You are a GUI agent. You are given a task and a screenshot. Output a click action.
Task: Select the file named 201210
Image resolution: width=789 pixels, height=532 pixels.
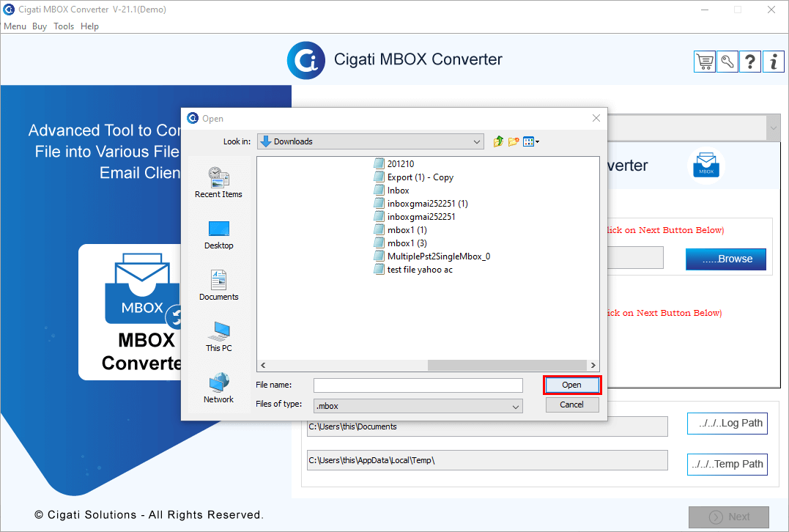coord(401,164)
